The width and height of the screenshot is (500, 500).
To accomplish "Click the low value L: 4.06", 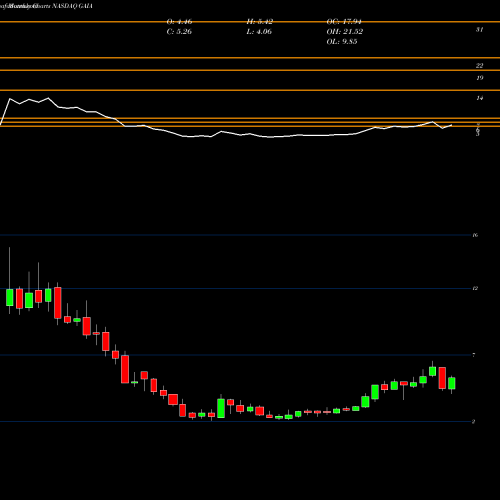I will (x=259, y=32).
